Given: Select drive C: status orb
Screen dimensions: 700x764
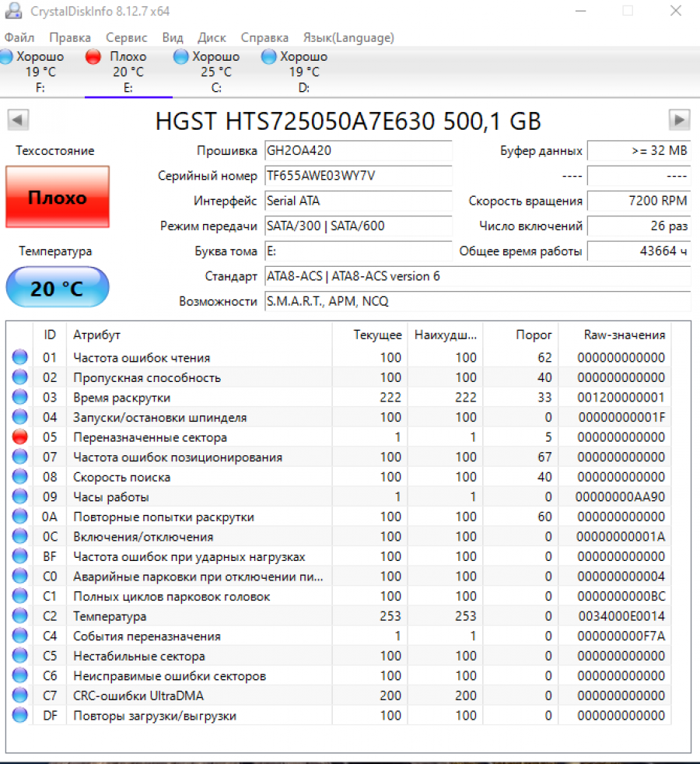Looking at the screenshot, I should pyautogui.click(x=181, y=57).
